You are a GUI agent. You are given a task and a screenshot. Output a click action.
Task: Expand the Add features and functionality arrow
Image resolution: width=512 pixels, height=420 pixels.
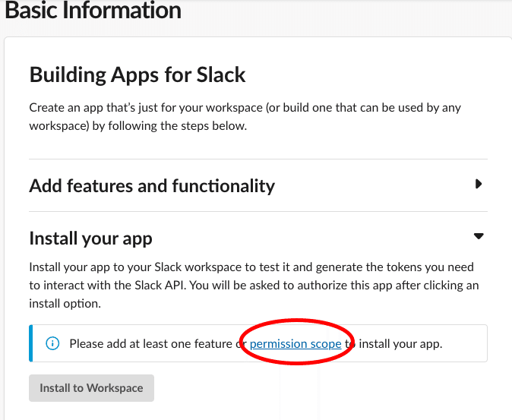[x=479, y=184]
